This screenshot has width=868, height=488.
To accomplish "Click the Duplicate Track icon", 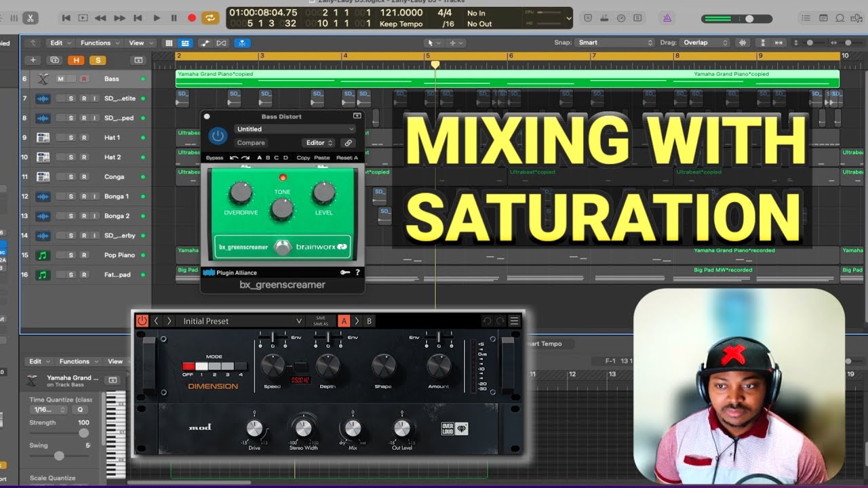I will tap(55, 60).
